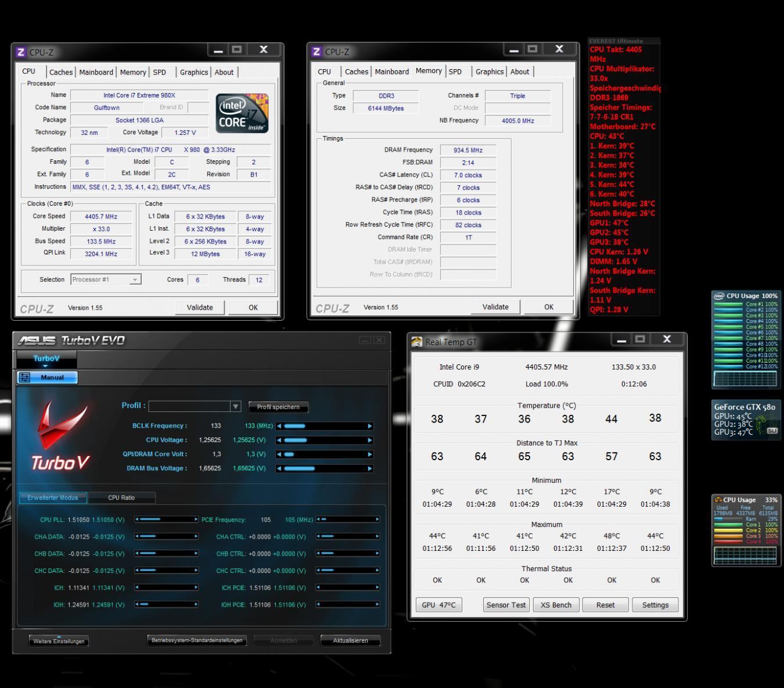Open the Profil dropdown in TurboV EVO

[235, 406]
